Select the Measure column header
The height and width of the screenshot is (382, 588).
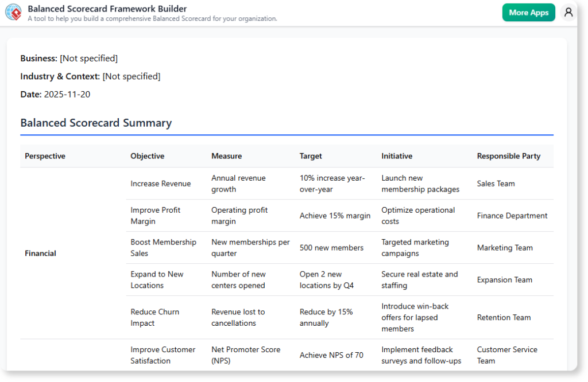pyautogui.click(x=226, y=155)
